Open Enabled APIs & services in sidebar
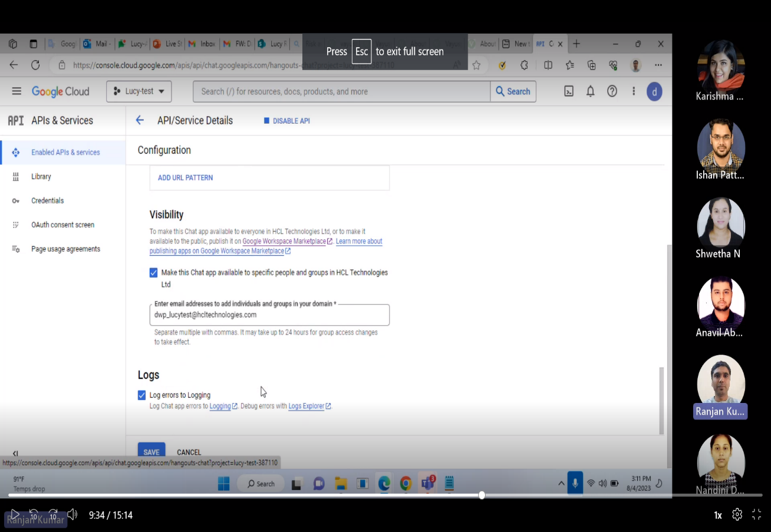The image size is (771, 532). coord(62,152)
